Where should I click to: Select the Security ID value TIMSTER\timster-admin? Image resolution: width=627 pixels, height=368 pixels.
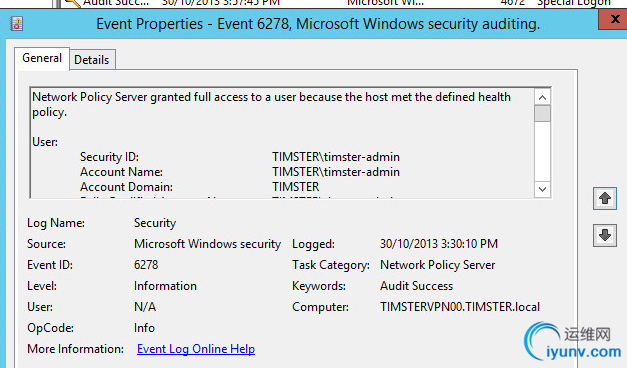pos(336,157)
